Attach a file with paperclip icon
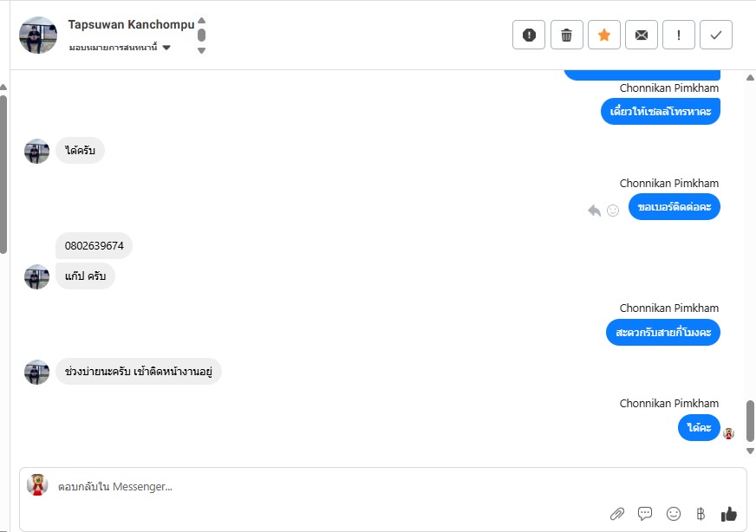756x532 pixels. tap(616, 514)
